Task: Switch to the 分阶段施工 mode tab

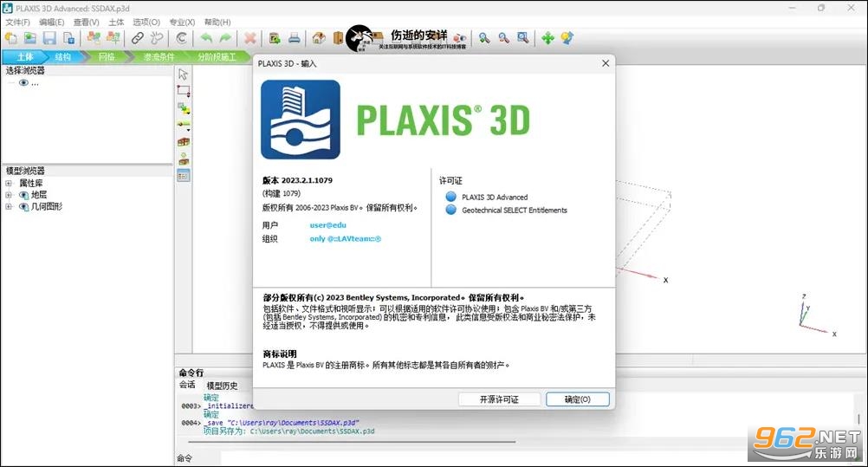Action: point(217,57)
